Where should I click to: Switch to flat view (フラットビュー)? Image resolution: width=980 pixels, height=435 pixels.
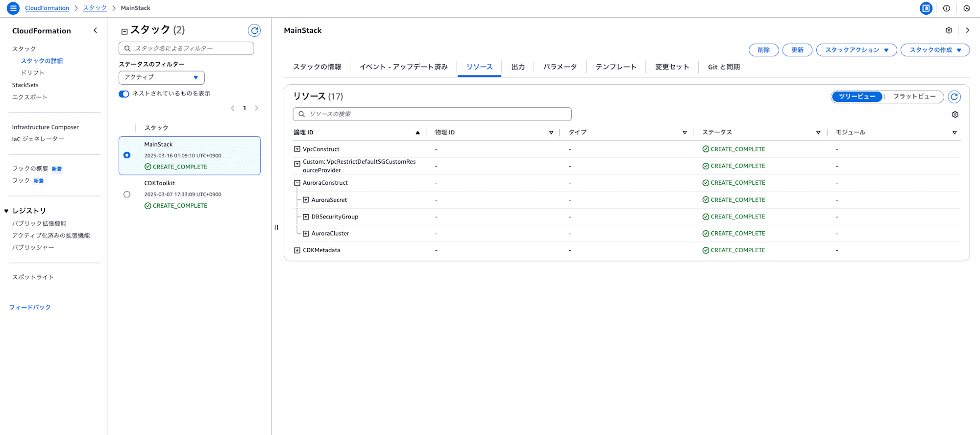914,97
